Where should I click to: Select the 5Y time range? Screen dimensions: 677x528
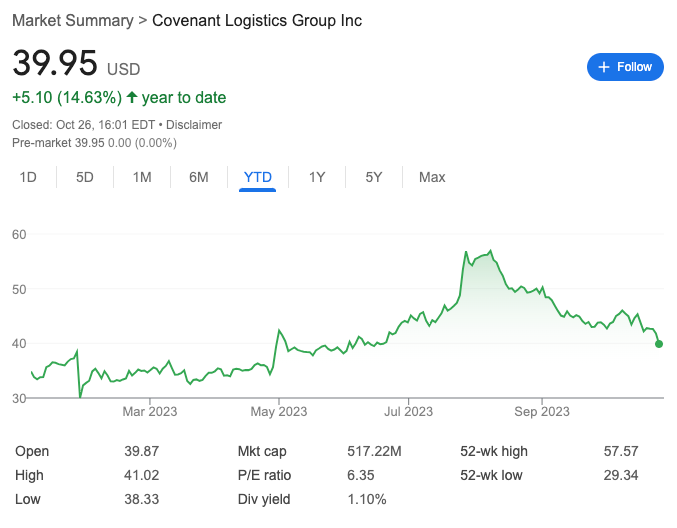[374, 178]
